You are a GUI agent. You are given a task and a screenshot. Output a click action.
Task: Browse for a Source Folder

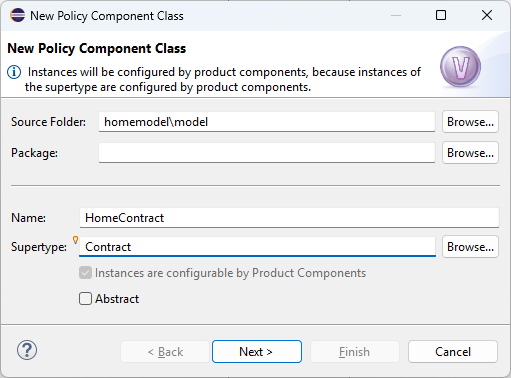[470, 122]
